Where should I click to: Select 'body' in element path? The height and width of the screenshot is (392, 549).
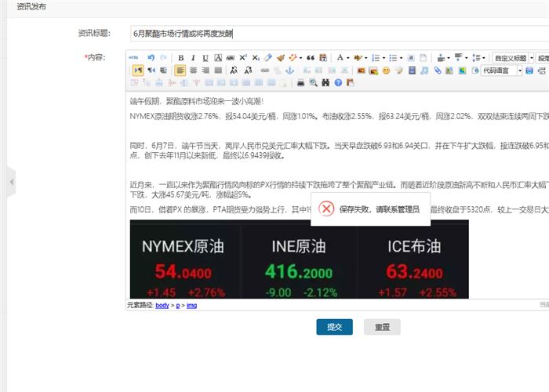(162, 305)
